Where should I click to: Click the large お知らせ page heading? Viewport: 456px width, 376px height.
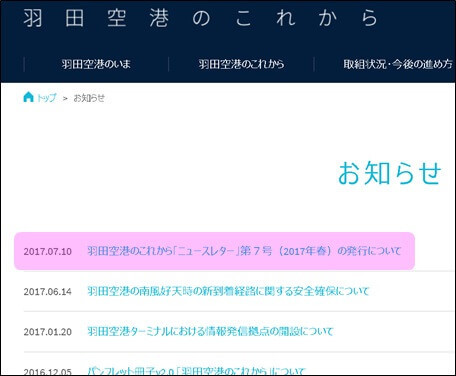pos(390,173)
